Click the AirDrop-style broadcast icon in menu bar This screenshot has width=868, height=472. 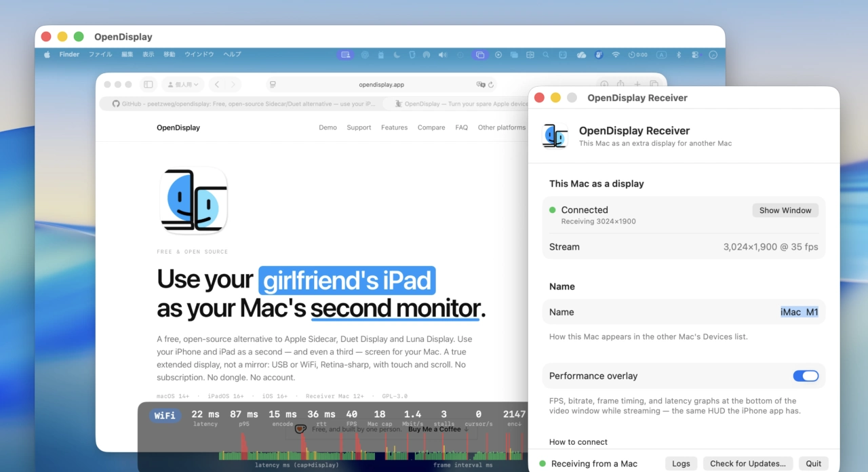click(x=427, y=55)
